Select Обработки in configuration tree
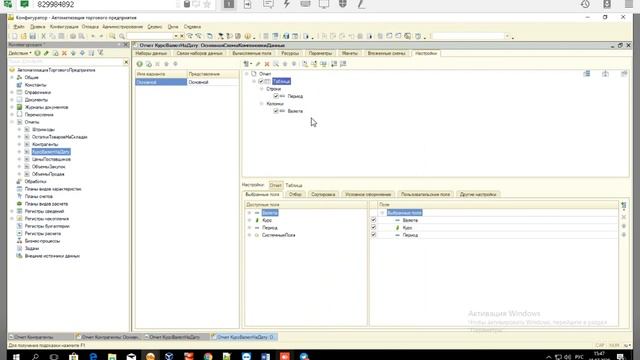 [x=36, y=181]
